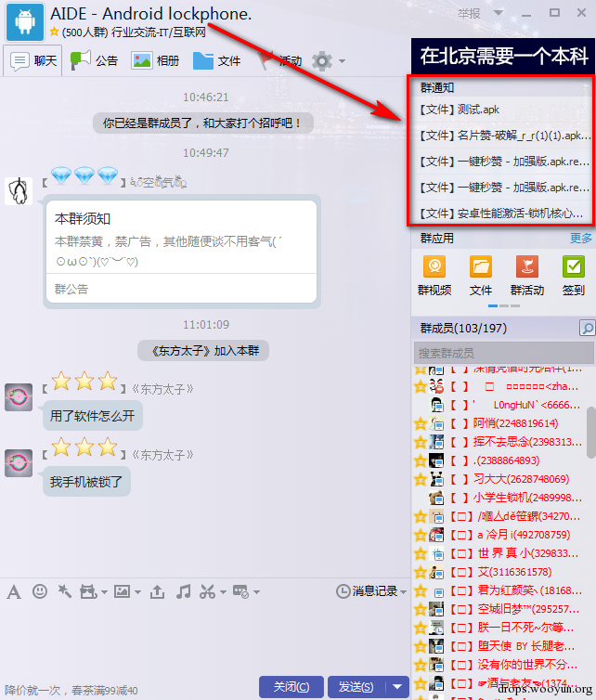Image resolution: width=596 pixels, height=700 pixels.
Task: Click the AIDE group Android avatar
Action: pos(25,22)
